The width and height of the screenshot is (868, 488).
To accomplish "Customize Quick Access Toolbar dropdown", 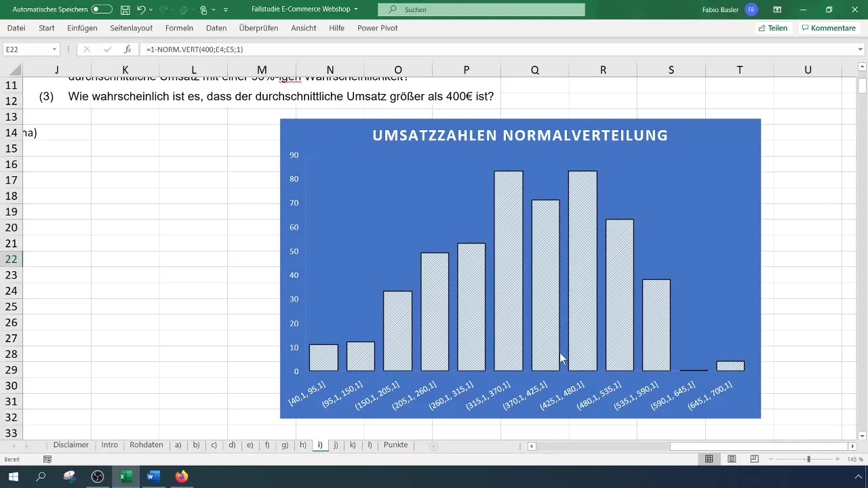I will point(226,10).
